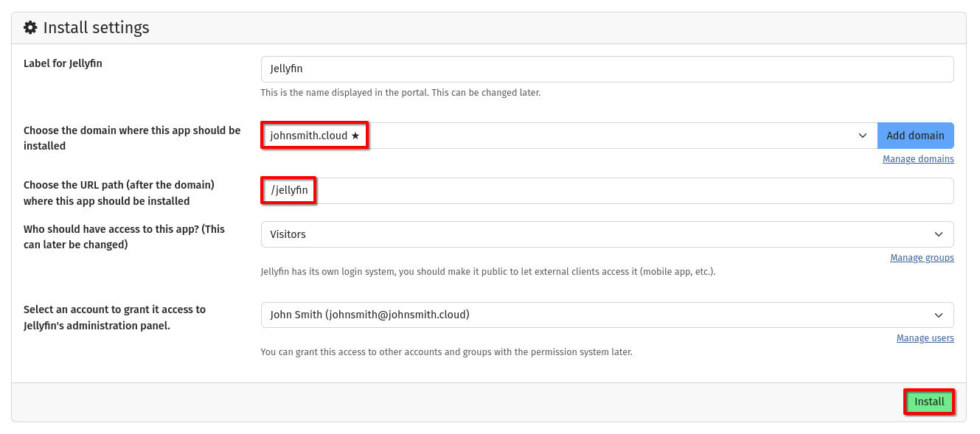This screenshot has height=434, width=980.
Task: Click the 'Choose the URL path' label
Action: (119, 193)
